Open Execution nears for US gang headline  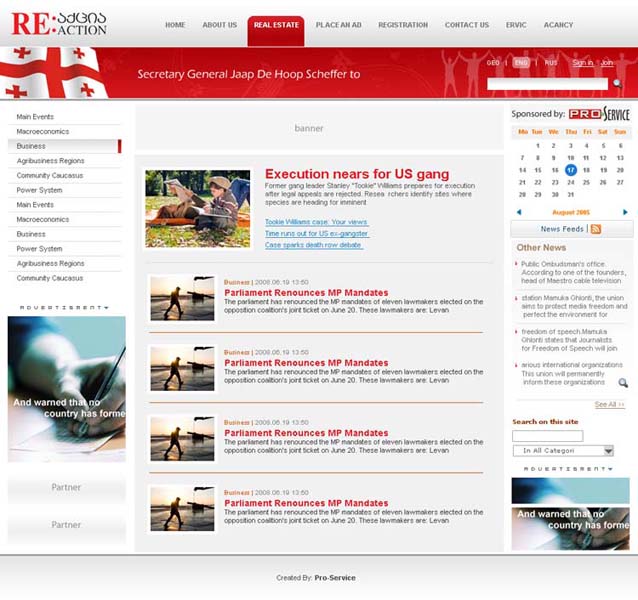point(357,174)
